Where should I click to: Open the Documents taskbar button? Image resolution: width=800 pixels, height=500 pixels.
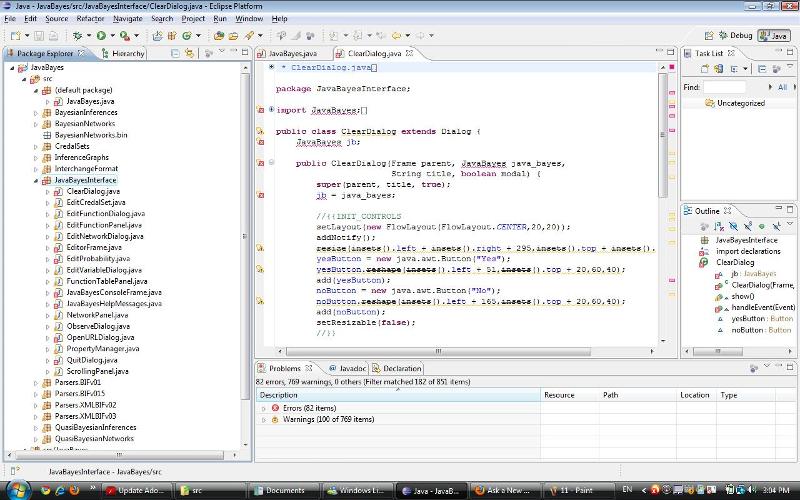point(284,490)
